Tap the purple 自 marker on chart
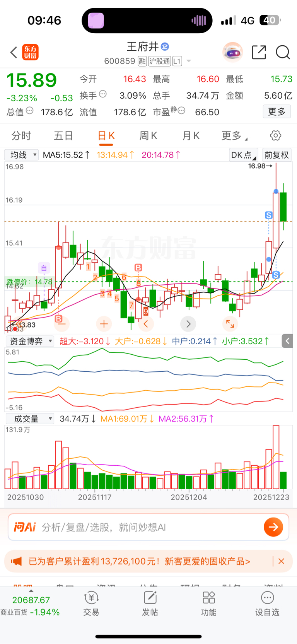Screen dimensions: 297x644 click(x=44, y=268)
